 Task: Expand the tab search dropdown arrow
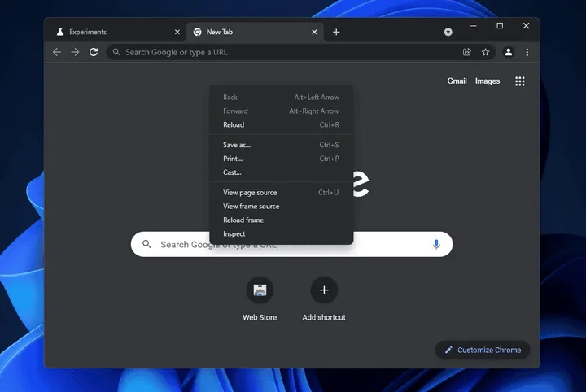point(448,32)
